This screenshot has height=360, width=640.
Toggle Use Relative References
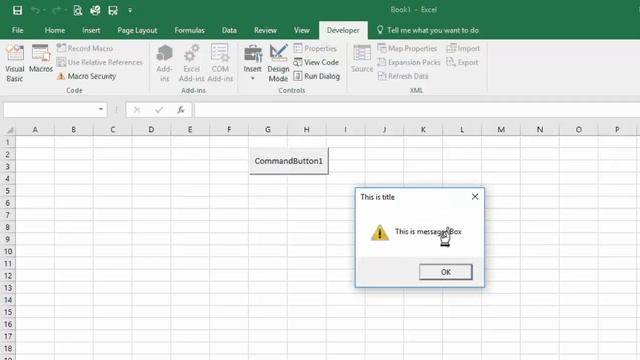pyautogui.click(x=100, y=62)
